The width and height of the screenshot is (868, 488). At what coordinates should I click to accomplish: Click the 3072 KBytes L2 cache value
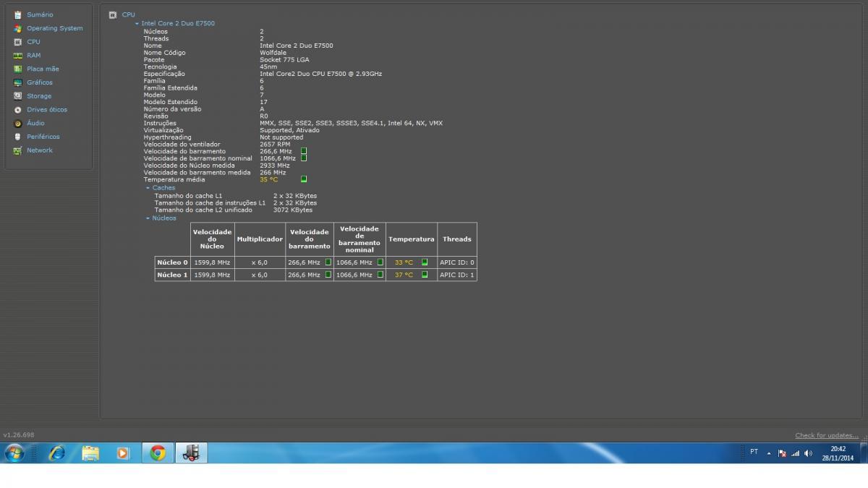tap(293, 210)
